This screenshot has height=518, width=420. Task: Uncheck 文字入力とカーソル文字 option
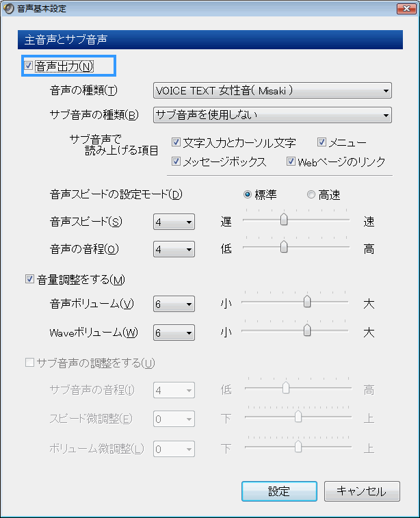(176, 143)
